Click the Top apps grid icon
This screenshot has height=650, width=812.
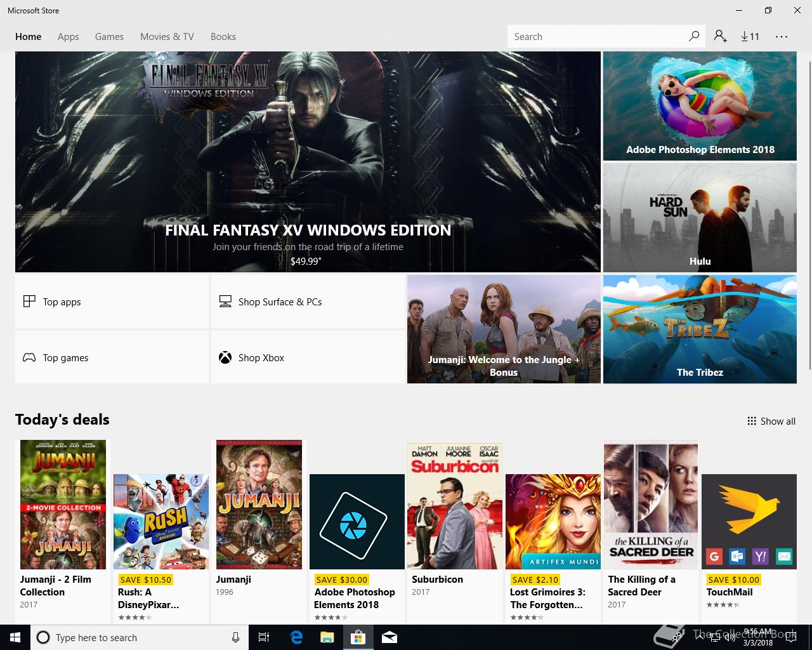pos(29,302)
